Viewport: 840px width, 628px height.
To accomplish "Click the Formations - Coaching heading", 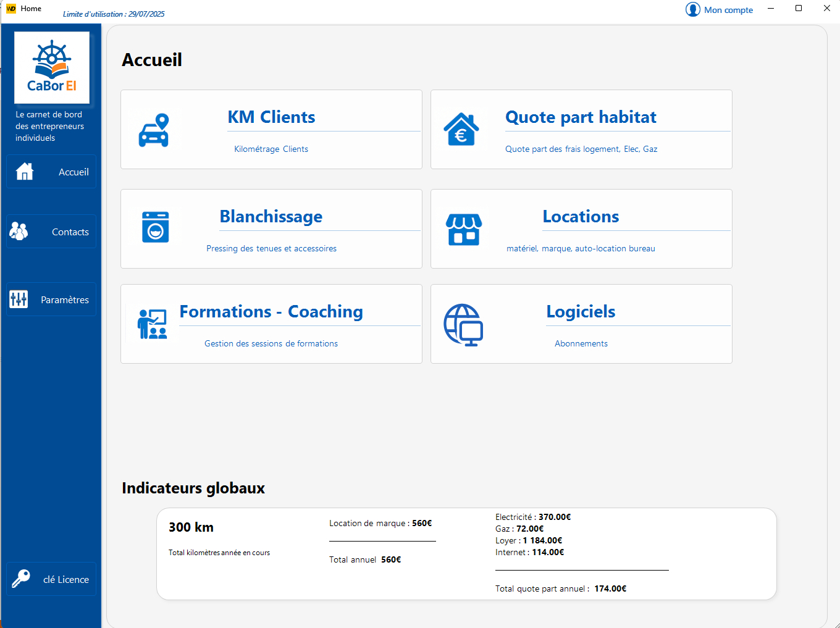I will pyautogui.click(x=271, y=312).
